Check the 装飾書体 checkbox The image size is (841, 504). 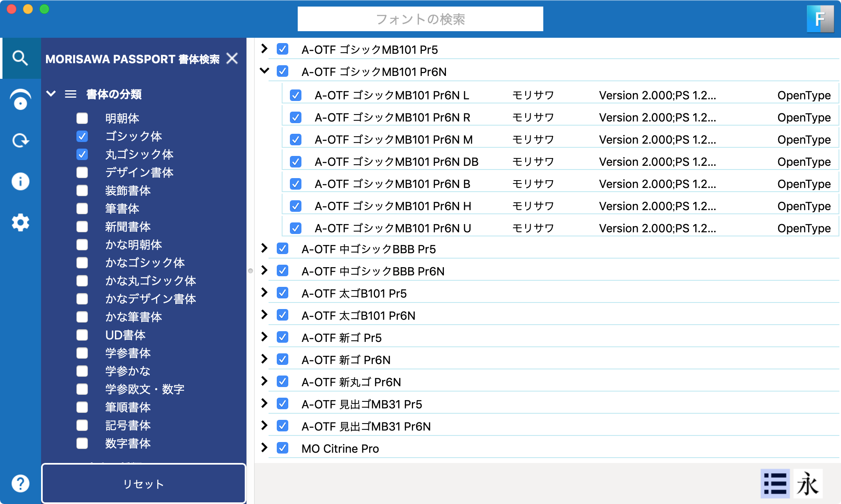pos(82,190)
